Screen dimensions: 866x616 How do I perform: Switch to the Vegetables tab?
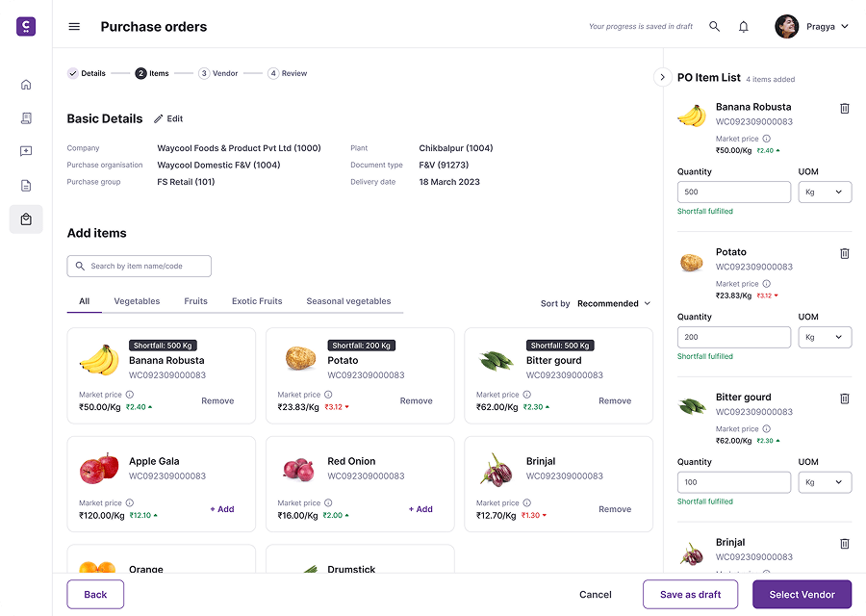point(137,301)
